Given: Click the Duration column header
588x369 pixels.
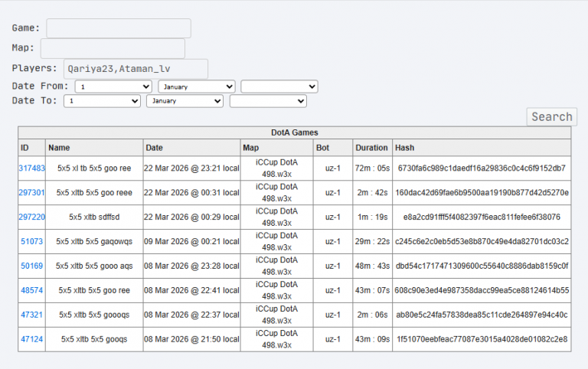Looking at the screenshot, I should 372,148.
